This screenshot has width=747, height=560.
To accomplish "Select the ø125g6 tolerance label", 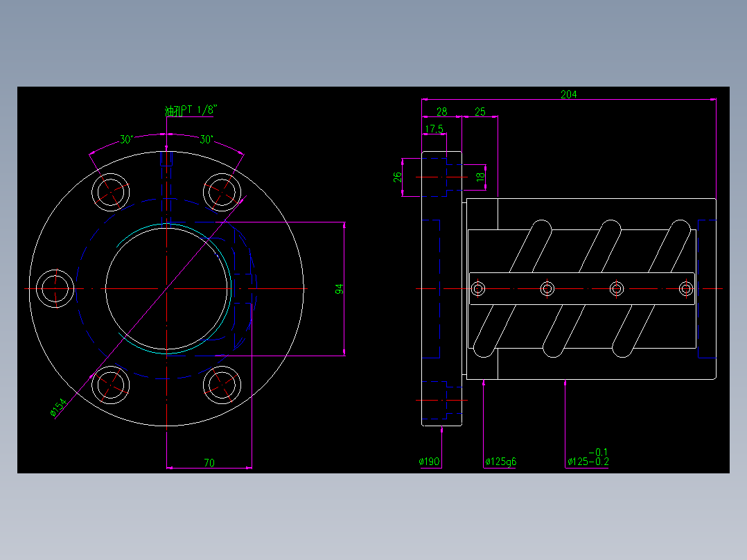I will click(501, 462).
